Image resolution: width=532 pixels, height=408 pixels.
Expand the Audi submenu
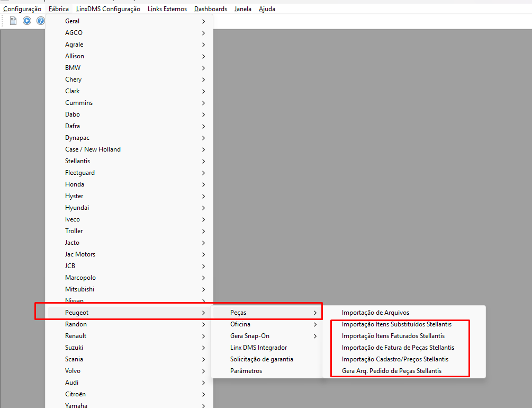129,383
